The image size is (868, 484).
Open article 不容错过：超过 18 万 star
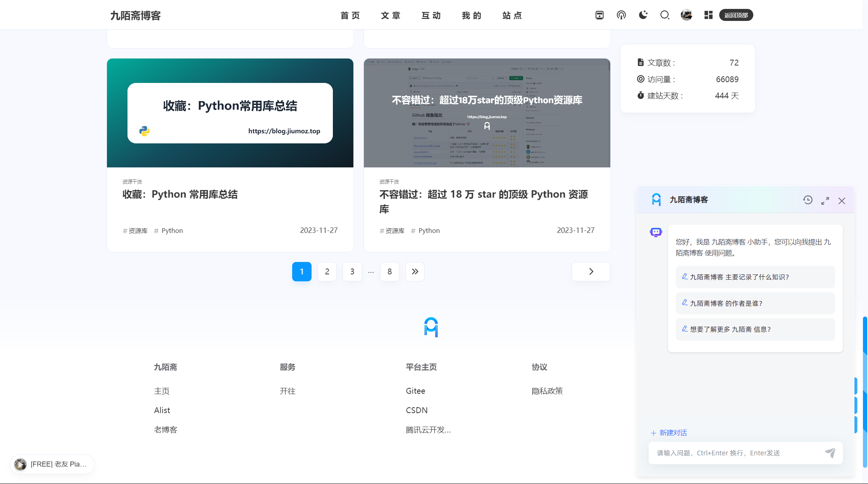pyautogui.click(x=484, y=202)
